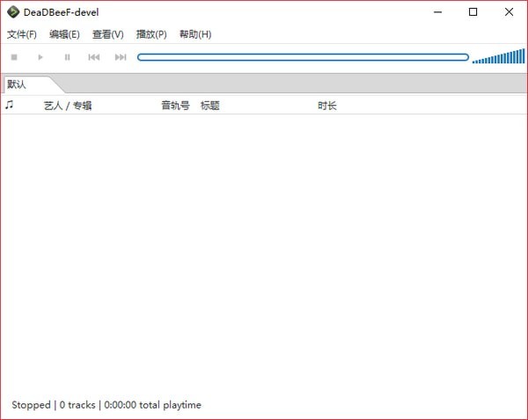528x420 pixels.
Task: Click the music note playing column header
Action: click(10, 105)
